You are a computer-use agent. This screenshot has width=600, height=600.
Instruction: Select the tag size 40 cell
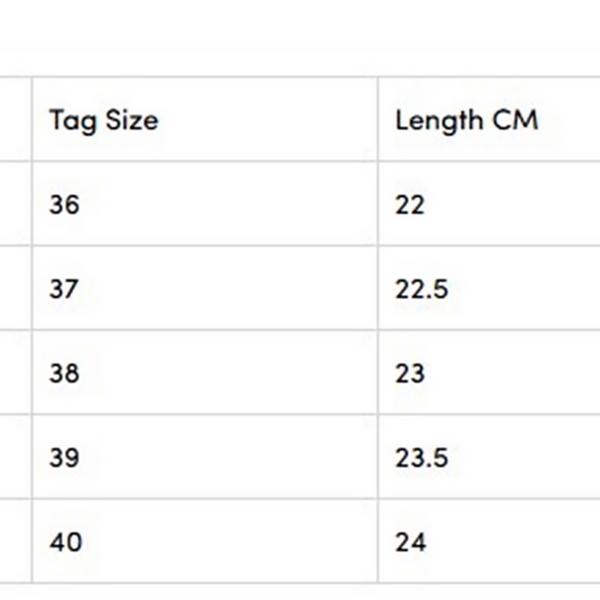click(x=66, y=542)
